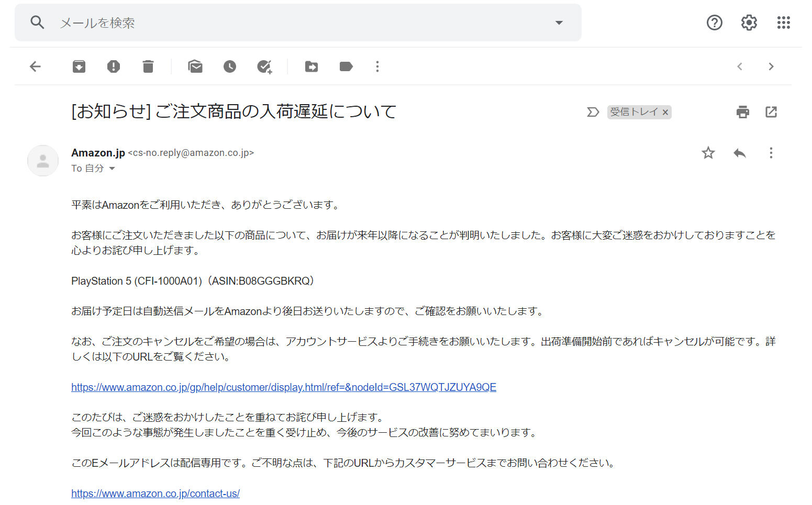Click the sender avatar picture
812x505 pixels.
(43, 161)
